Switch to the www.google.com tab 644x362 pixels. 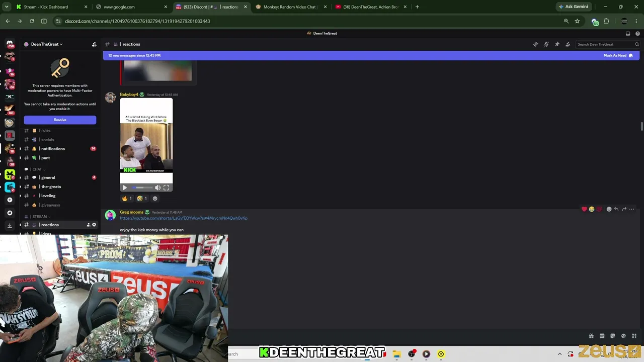(131, 7)
